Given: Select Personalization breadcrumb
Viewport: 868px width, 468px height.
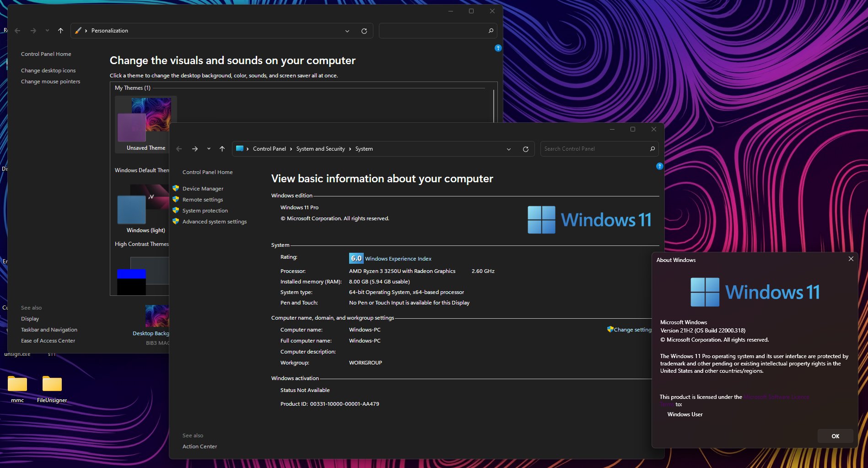Looking at the screenshot, I should [x=110, y=31].
